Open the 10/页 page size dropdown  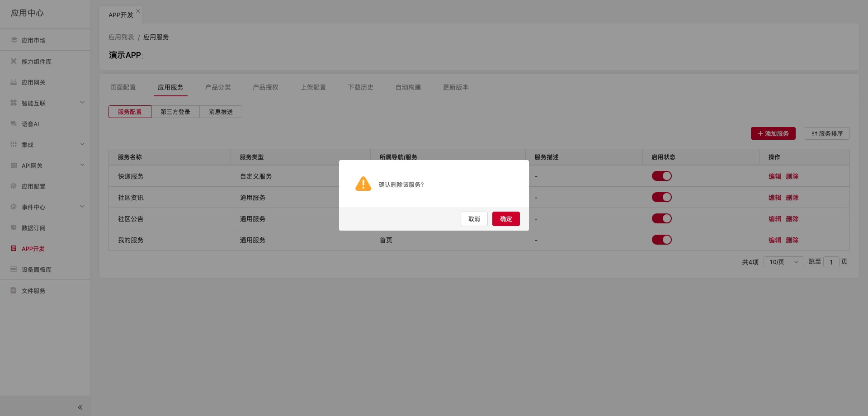pyautogui.click(x=783, y=262)
